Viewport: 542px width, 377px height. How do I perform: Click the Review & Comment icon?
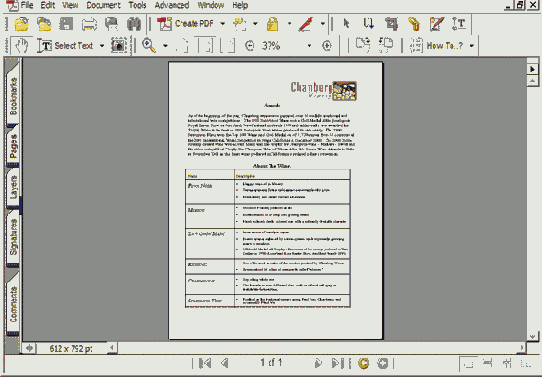[240, 24]
